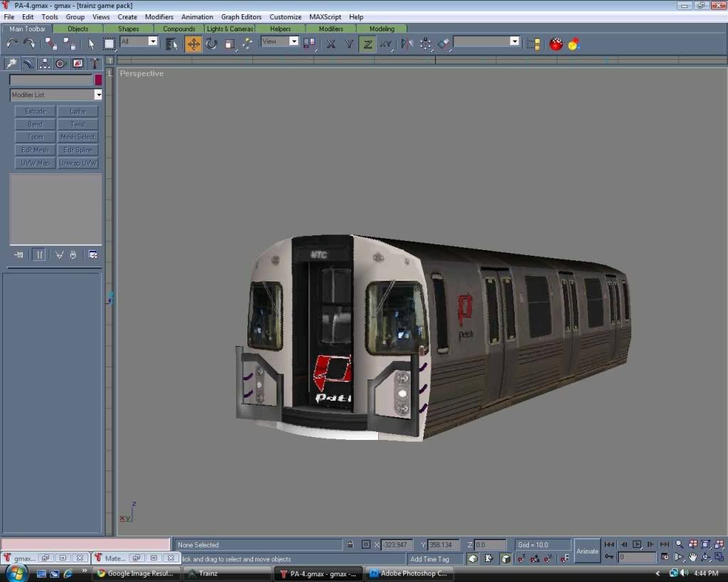728x582 pixels.
Task: Open the Hierarchy command panel tab
Action: 44,63
